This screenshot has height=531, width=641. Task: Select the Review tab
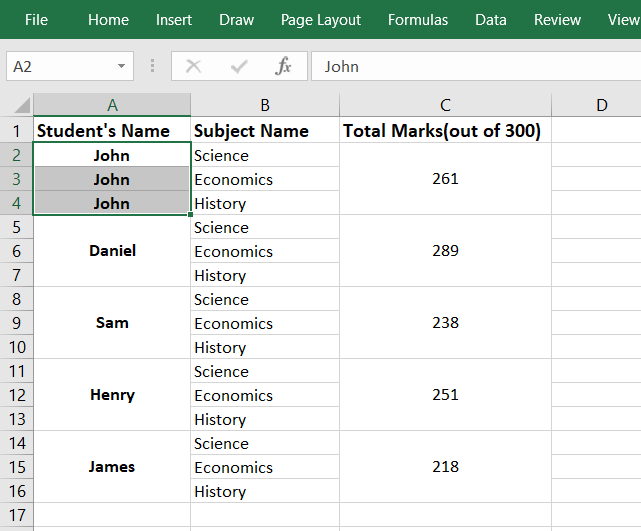click(x=557, y=20)
